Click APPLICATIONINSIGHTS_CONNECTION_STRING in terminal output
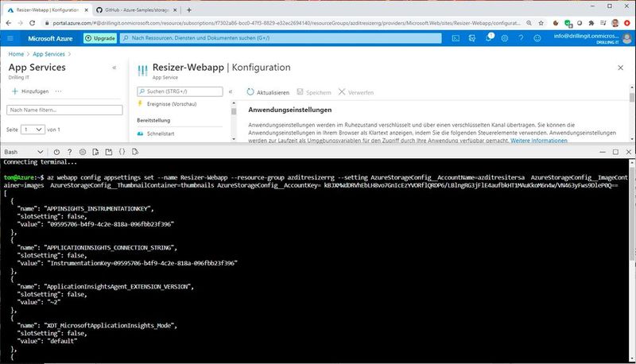Screen dimensions: 636x364 pos(109,248)
